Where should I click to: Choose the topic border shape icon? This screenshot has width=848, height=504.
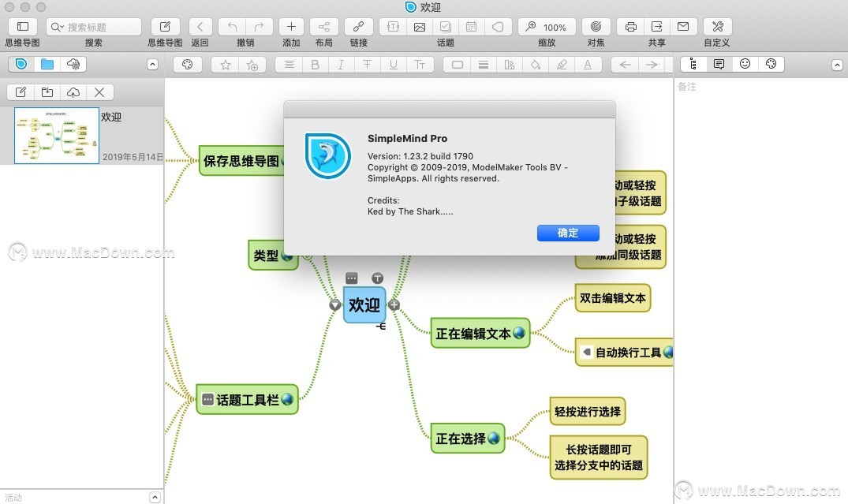pos(458,65)
